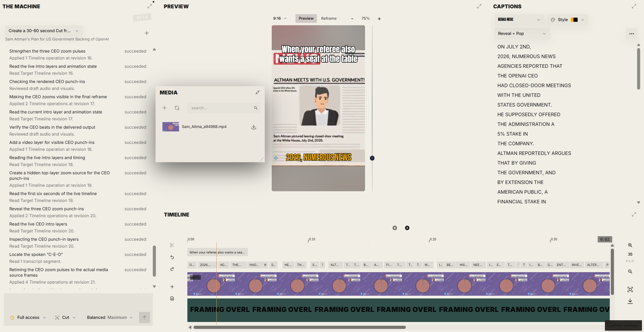
Task: Expand The Machine panel to fullscreen
Action: tap(150, 6)
